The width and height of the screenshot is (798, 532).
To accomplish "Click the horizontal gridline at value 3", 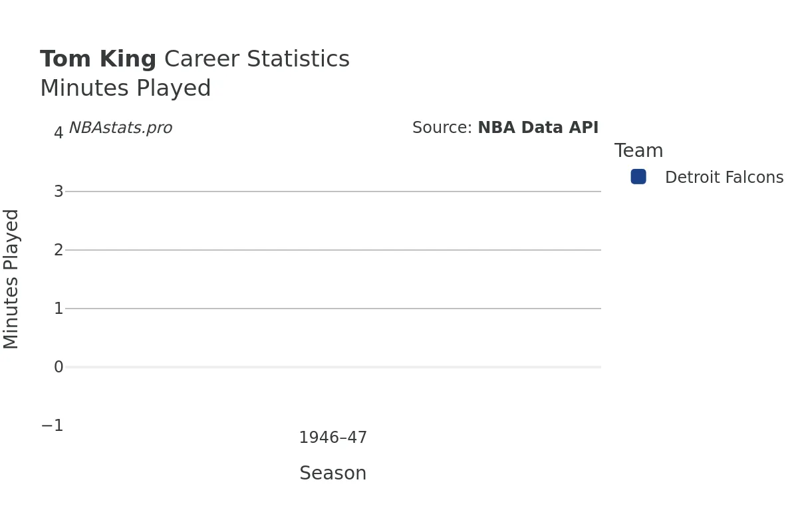I will click(x=332, y=192).
